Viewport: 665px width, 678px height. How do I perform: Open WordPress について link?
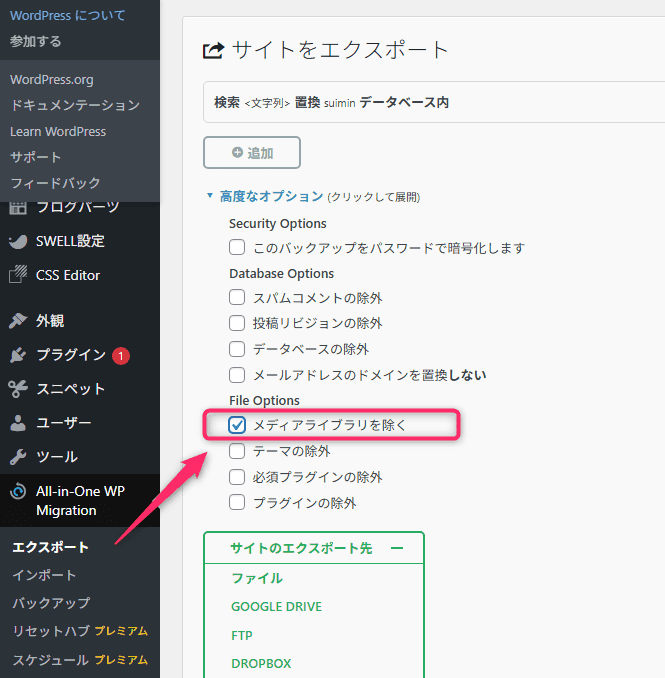point(67,16)
